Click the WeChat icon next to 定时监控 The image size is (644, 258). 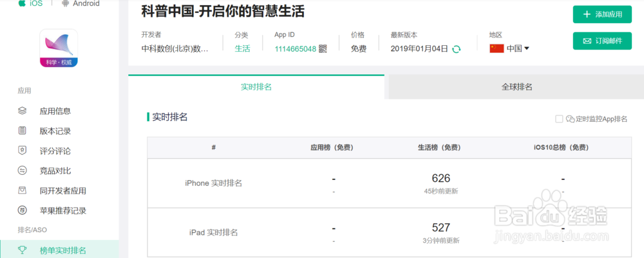[x=570, y=119]
